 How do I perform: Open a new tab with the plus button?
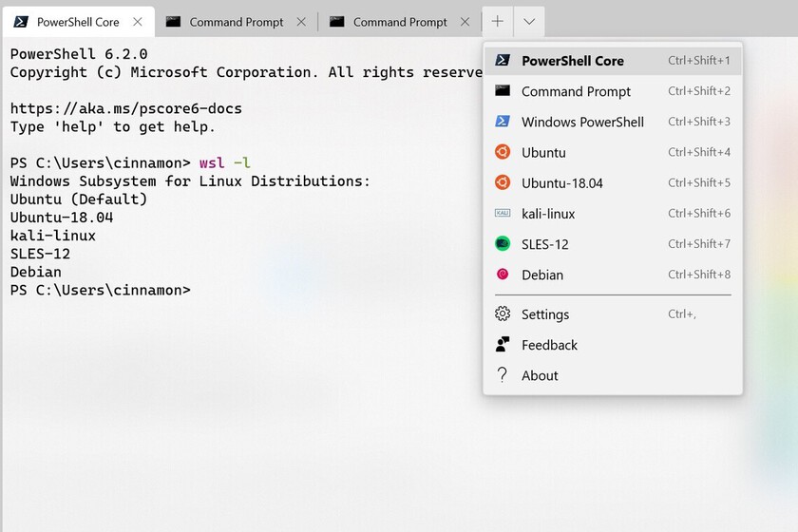pos(498,22)
